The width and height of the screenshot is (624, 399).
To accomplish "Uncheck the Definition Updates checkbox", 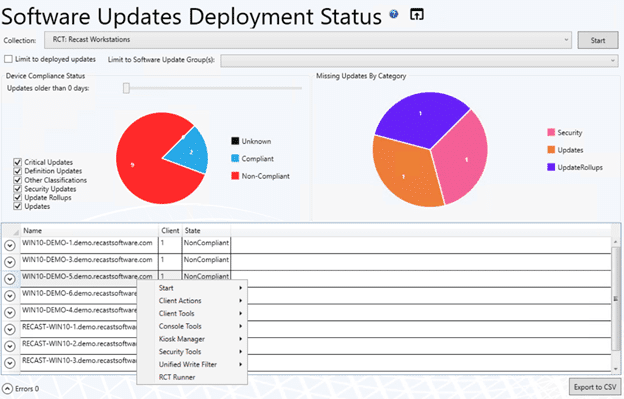I will click(x=18, y=171).
